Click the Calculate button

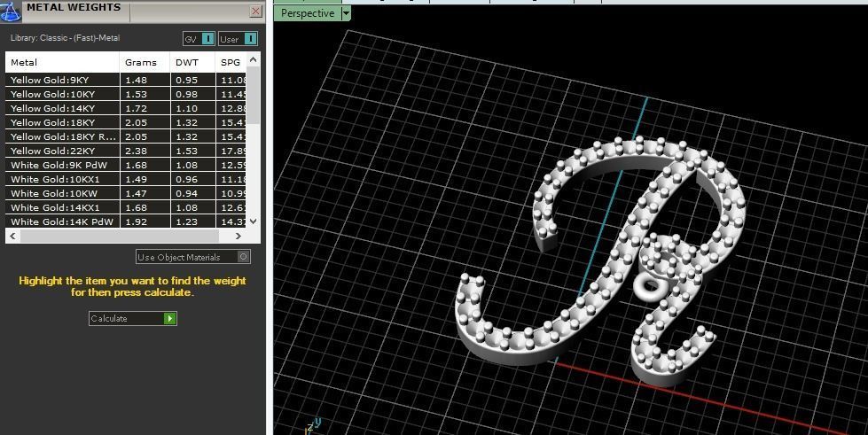click(x=133, y=318)
